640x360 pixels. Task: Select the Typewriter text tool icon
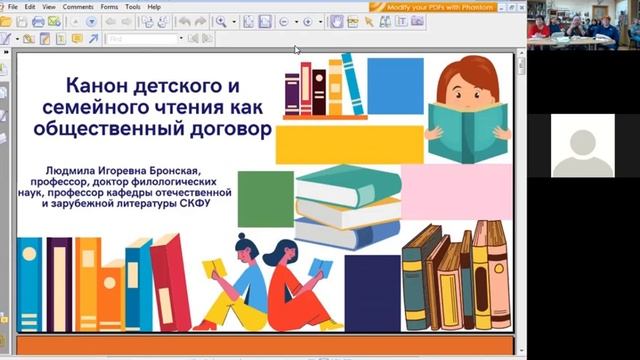(401, 22)
